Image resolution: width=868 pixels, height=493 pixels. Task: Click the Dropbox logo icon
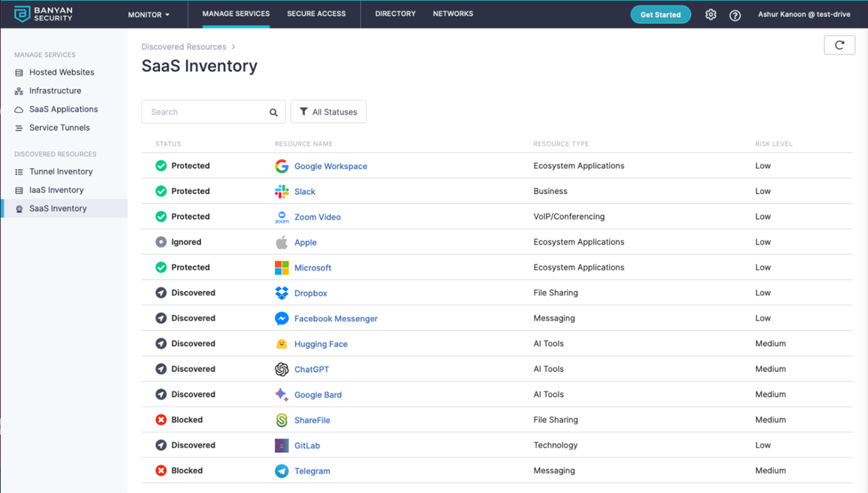pos(282,293)
